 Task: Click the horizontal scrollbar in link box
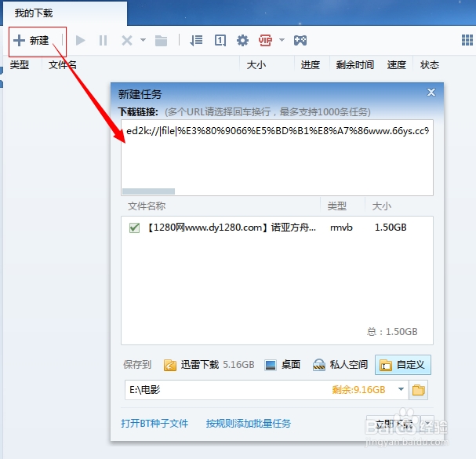point(148,191)
